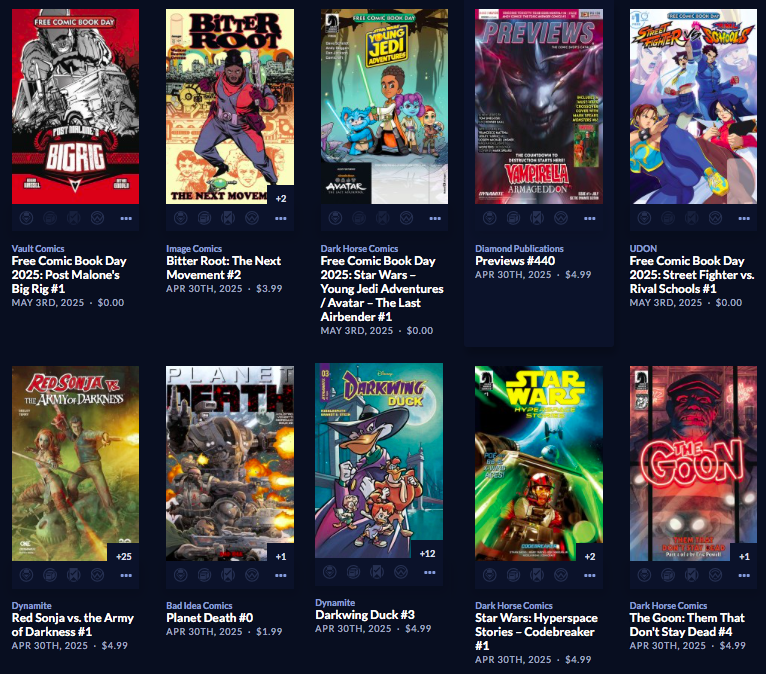Visit the Diamond Publications publisher page
766x674 pixels.
[x=519, y=249]
